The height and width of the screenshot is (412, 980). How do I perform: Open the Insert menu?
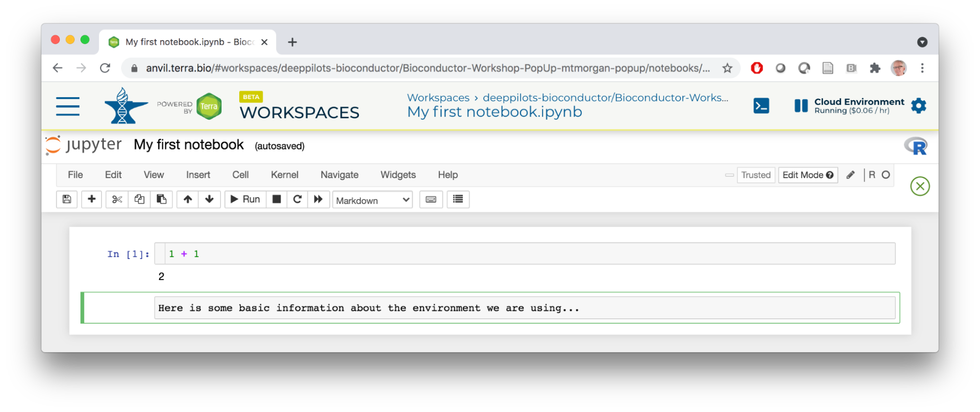click(198, 175)
